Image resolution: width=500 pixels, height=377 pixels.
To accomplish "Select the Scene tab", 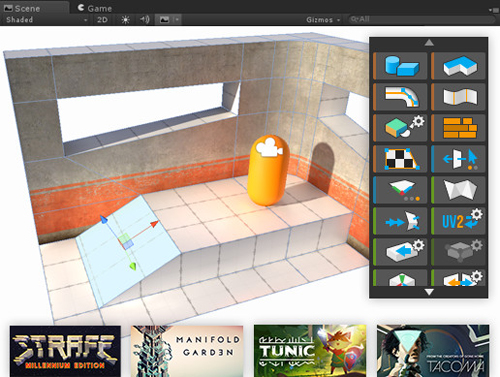I will pos(22,8).
